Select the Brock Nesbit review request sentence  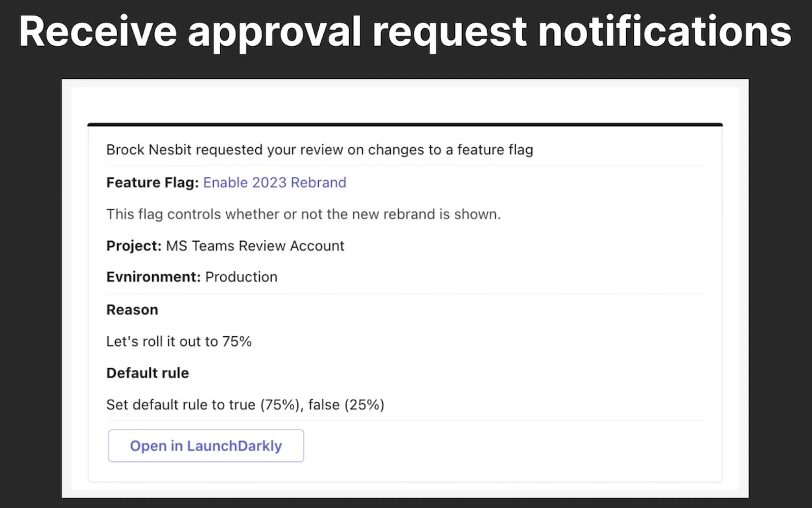pyautogui.click(x=320, y=150)
